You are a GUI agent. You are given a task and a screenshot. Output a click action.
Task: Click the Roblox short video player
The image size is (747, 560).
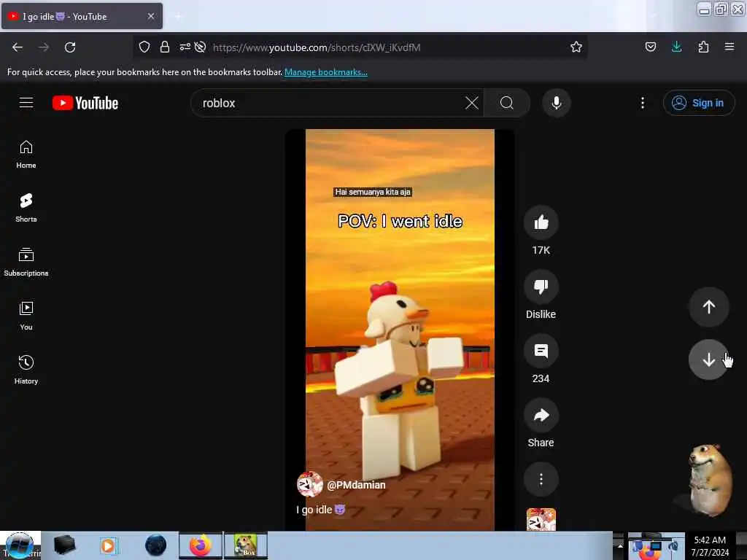point(400,330)
